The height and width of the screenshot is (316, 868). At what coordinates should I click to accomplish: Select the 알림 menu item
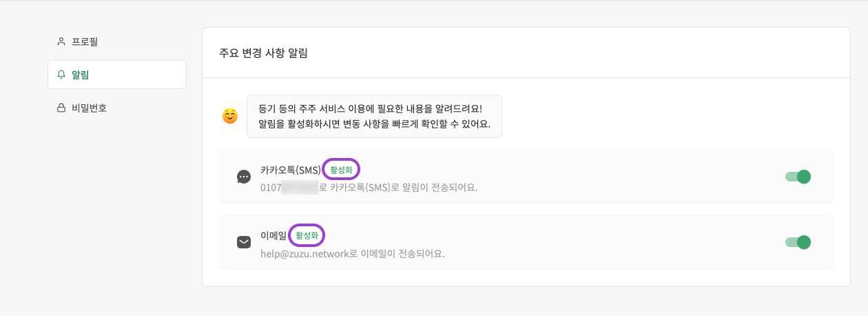tap(81, 75)
